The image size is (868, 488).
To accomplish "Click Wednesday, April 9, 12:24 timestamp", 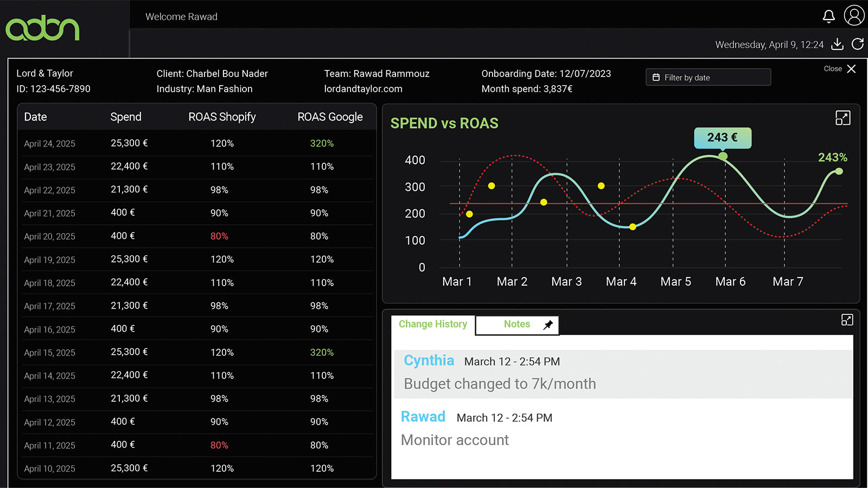I will [769, 44].
